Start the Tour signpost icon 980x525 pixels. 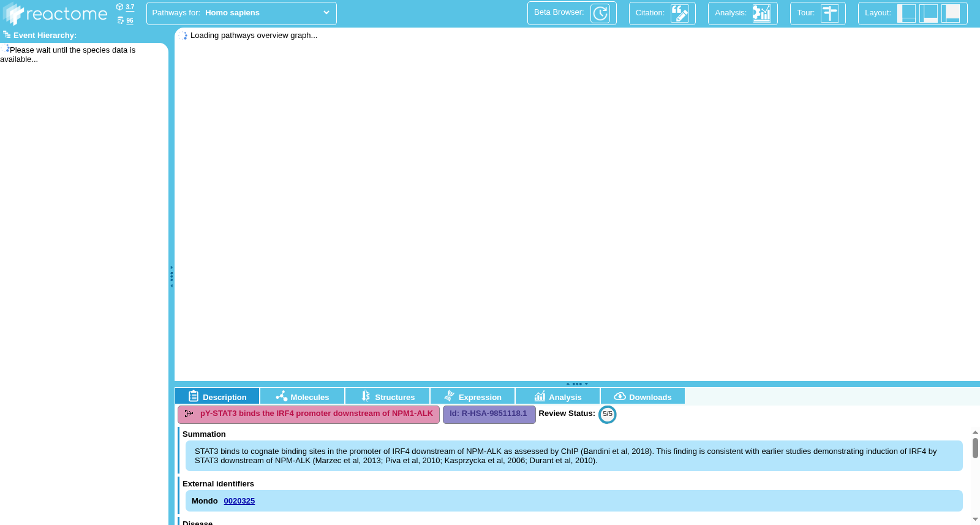(830, 13)
